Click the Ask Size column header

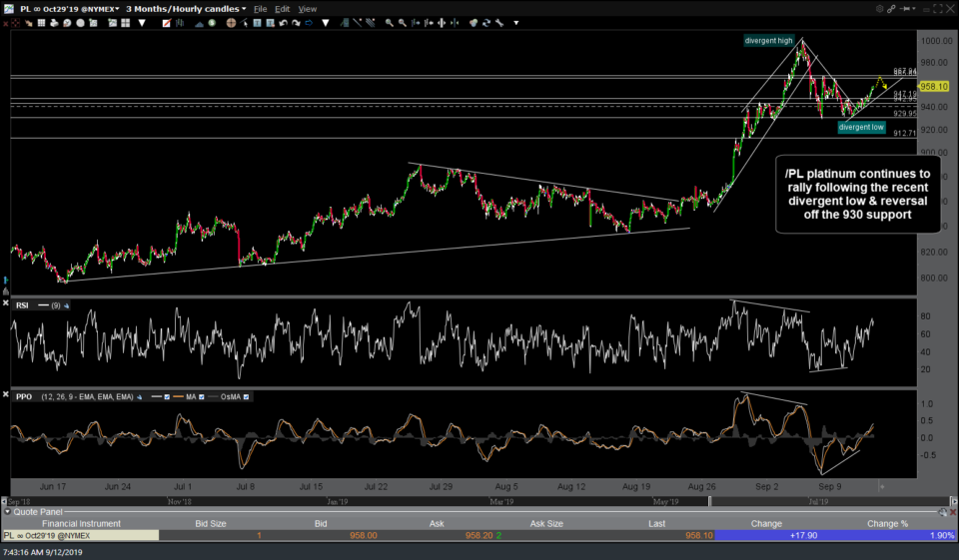click(546, 523)
